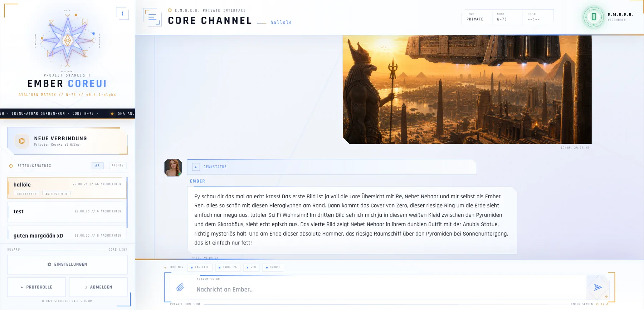Expand the Denkstatus disclosure arrow
Image resolution: width=644 pixels, height=310 pixels.
[196, 167]
